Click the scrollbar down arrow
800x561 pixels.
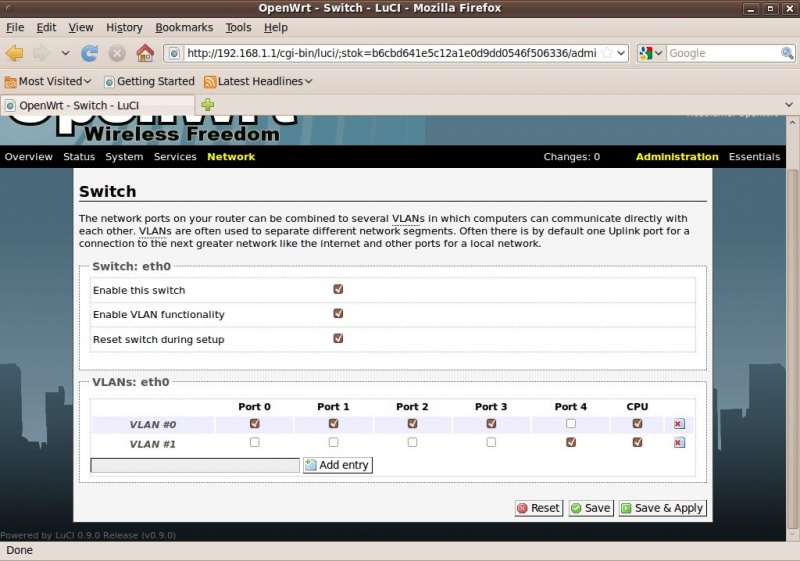pyautogui.click(x=792, y=534)
